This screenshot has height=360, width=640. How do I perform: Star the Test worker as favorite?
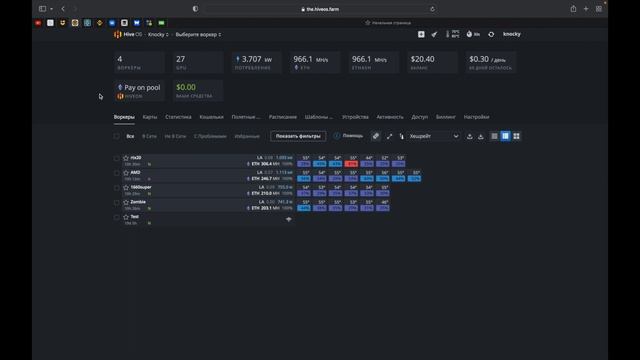tap(126, 217)
